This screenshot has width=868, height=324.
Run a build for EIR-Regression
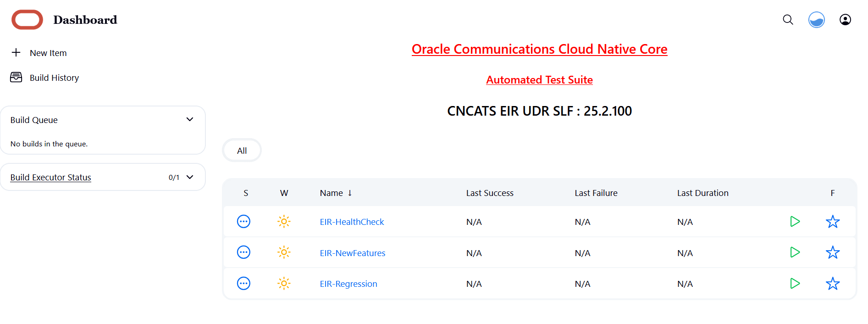795,284
